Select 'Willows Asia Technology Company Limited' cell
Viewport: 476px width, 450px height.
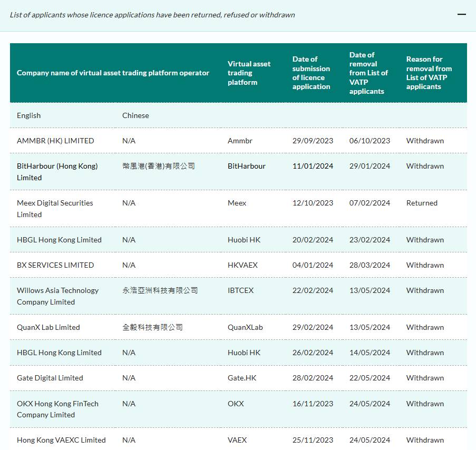point(57,296)
